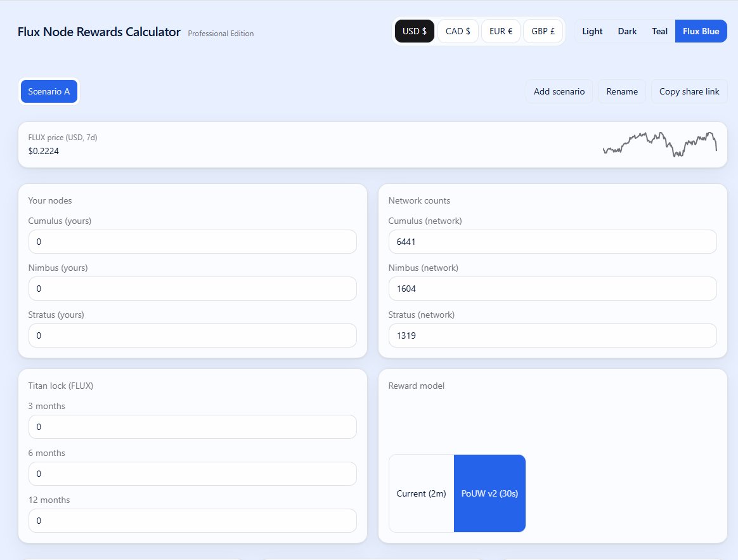Click the FLUX price sparkline chart
738x560 pixels.
(660, 144)
